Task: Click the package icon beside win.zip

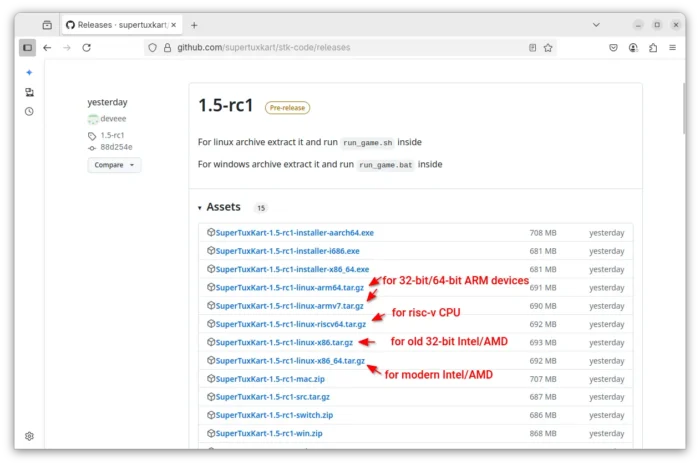Action: (211, 433)
